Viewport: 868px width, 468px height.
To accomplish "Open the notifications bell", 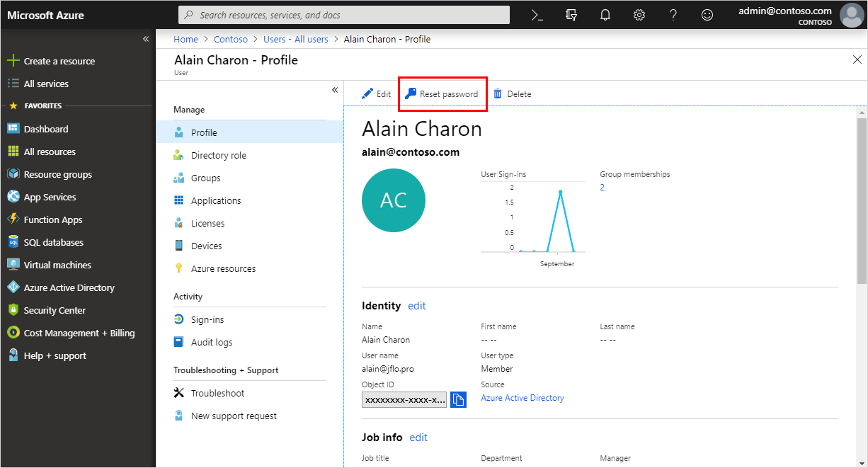I will pyautogui.click(x=605, y=15).
